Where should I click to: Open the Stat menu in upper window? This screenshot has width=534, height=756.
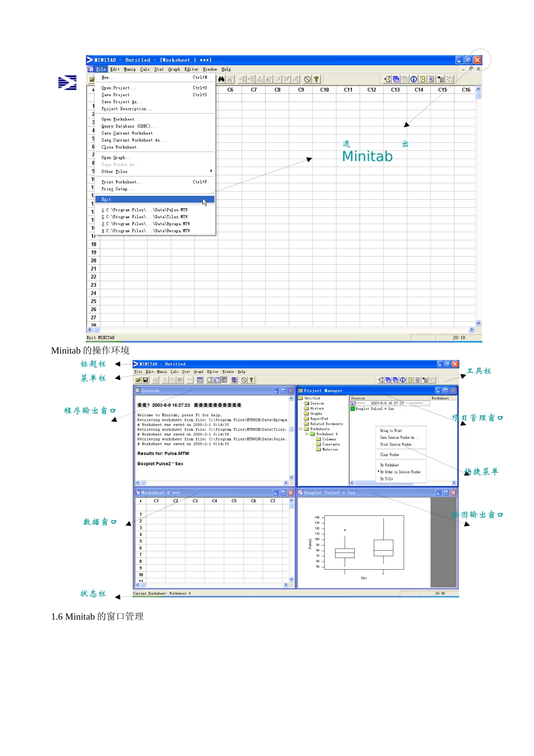pyautogui.click(x=159, y=69)
